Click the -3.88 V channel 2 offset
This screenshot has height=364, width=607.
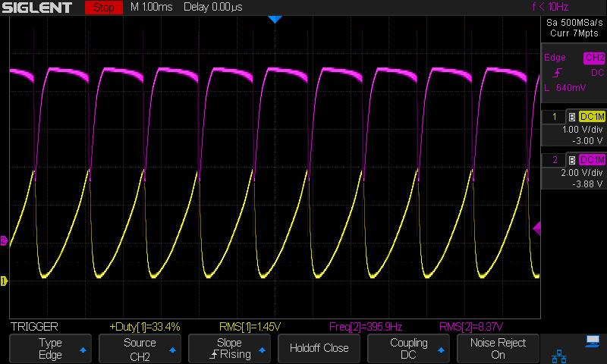pyautogui.click(x=587, y=184)
